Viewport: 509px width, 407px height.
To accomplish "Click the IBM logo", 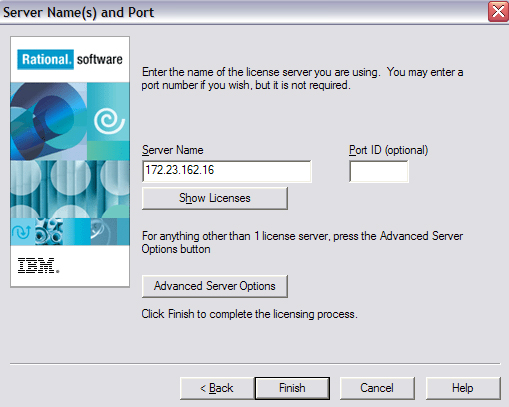I will click(x=38, y=266).
